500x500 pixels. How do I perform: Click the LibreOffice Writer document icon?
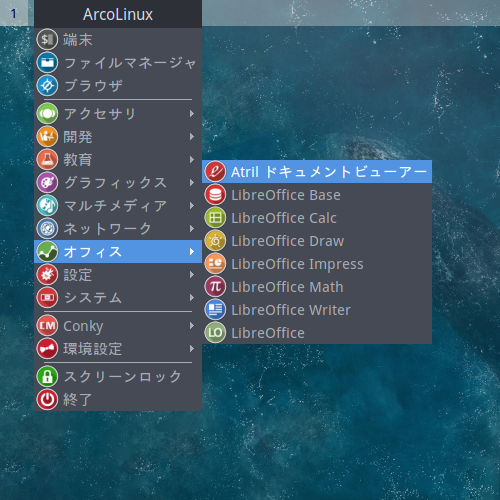point(215,310)
